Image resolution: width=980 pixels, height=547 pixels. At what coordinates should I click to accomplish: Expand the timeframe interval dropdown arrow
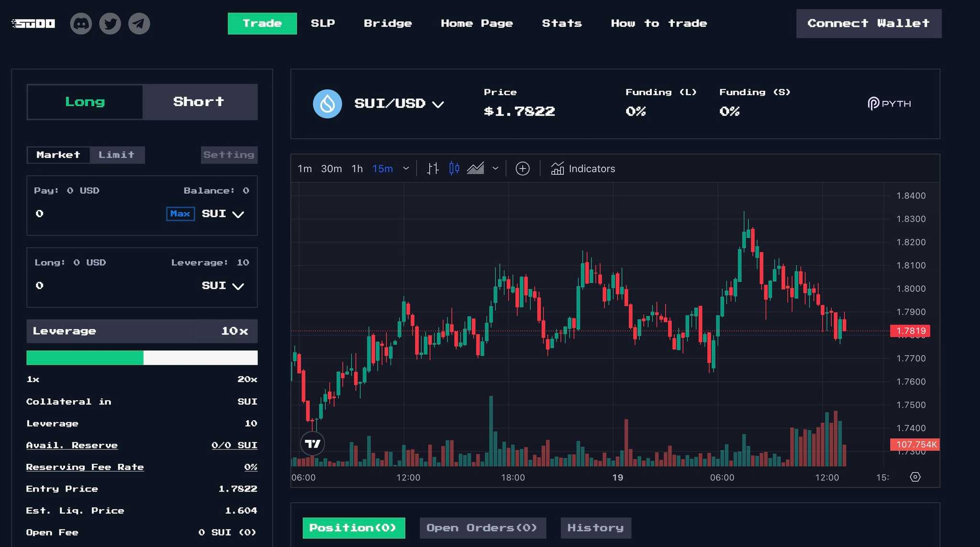click(406, 169)
